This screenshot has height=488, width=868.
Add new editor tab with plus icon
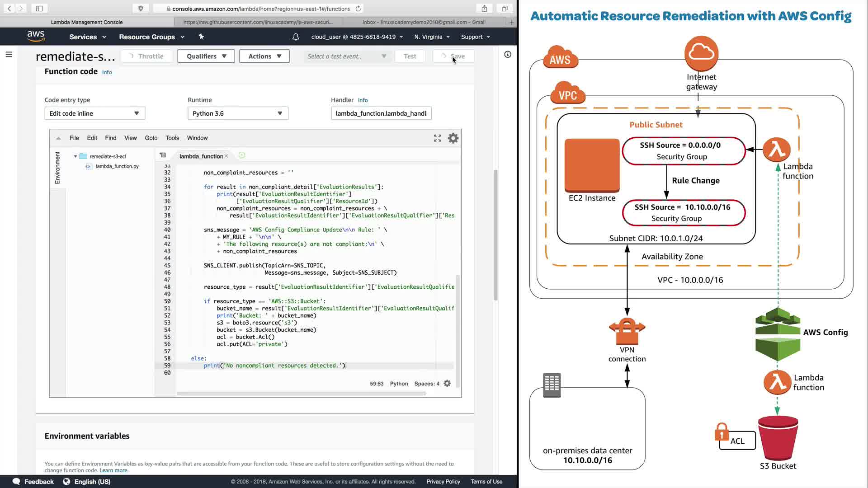pyautogui.click(x=242, y=155)
